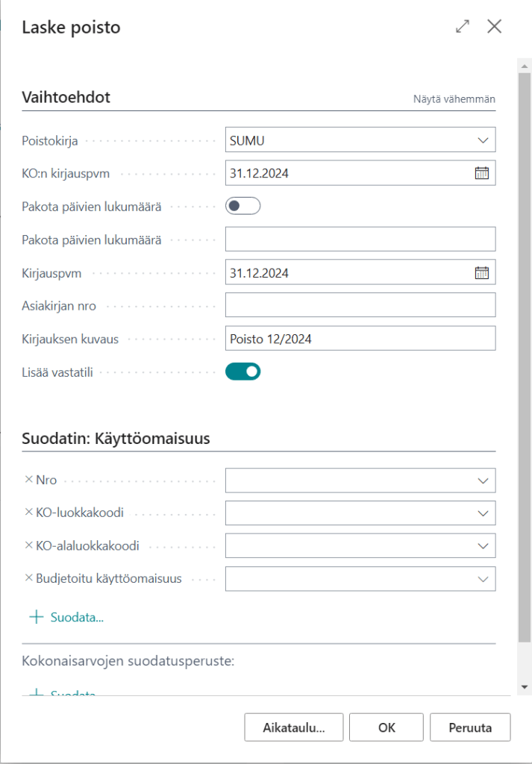Remove the Budjetoitu käyttöomaisuus filter
Viewport: 532px width, 764px height.
click(x=29, y=578)
